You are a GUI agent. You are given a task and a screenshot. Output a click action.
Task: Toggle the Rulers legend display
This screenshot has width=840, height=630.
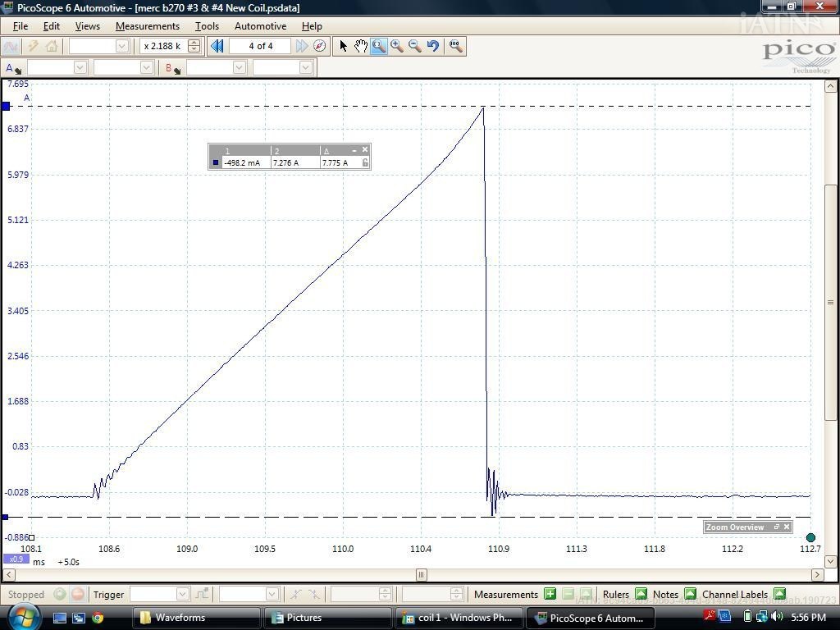pyautogui.click(x=641, y=594)
